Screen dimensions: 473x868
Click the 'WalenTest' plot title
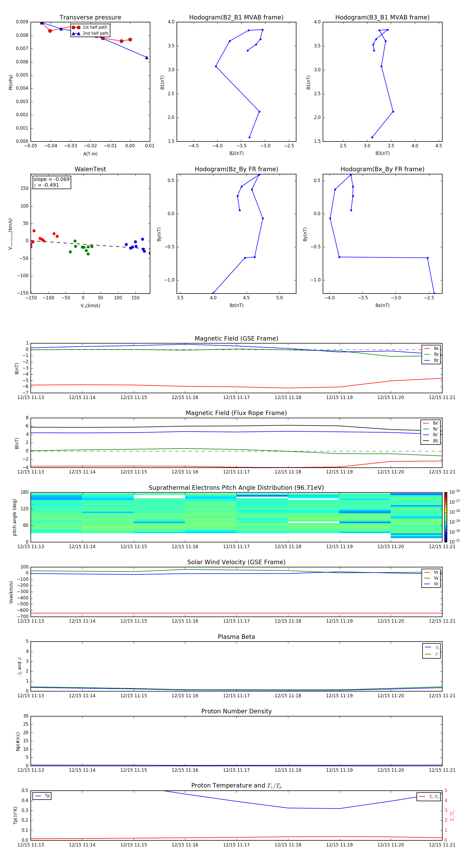point(90,169)
